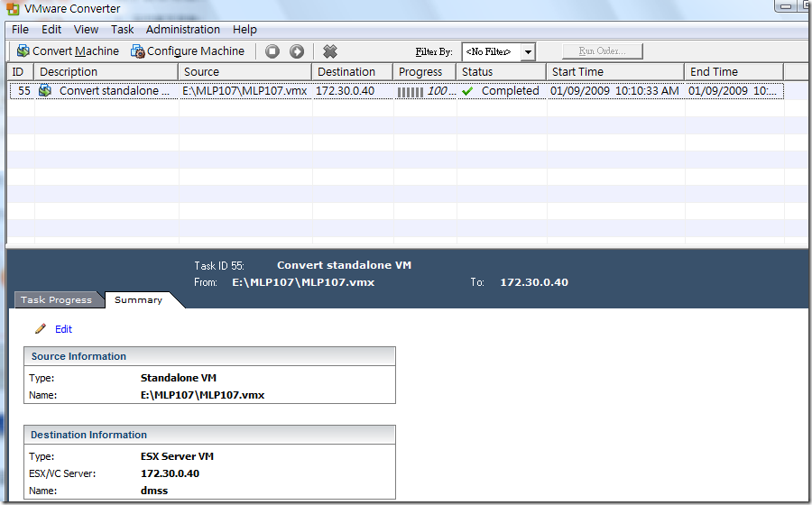Image resolution: width=812 pixels, height=505 pixels.
Task: Click the Run Order button
Action: (x=603, y=51)
